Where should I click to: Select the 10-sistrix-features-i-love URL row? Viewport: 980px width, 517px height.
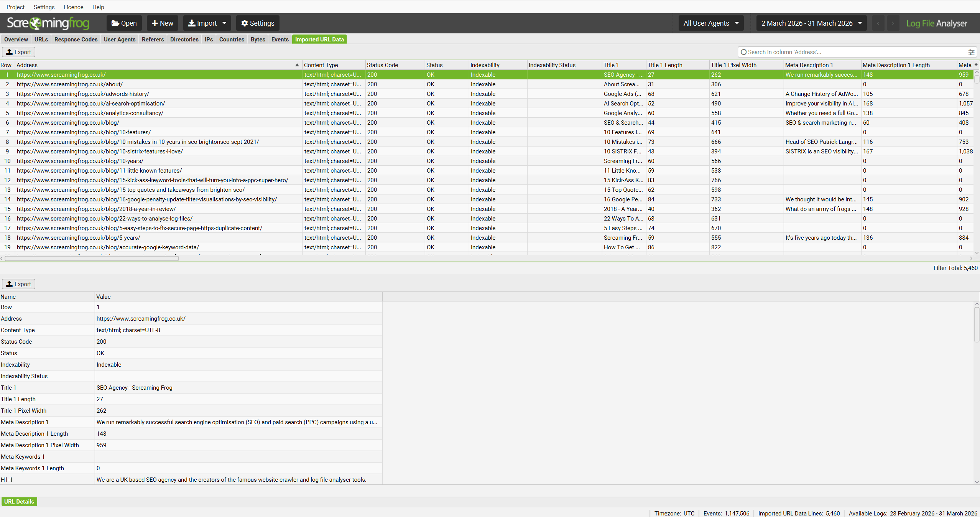[x=487, y=151]
